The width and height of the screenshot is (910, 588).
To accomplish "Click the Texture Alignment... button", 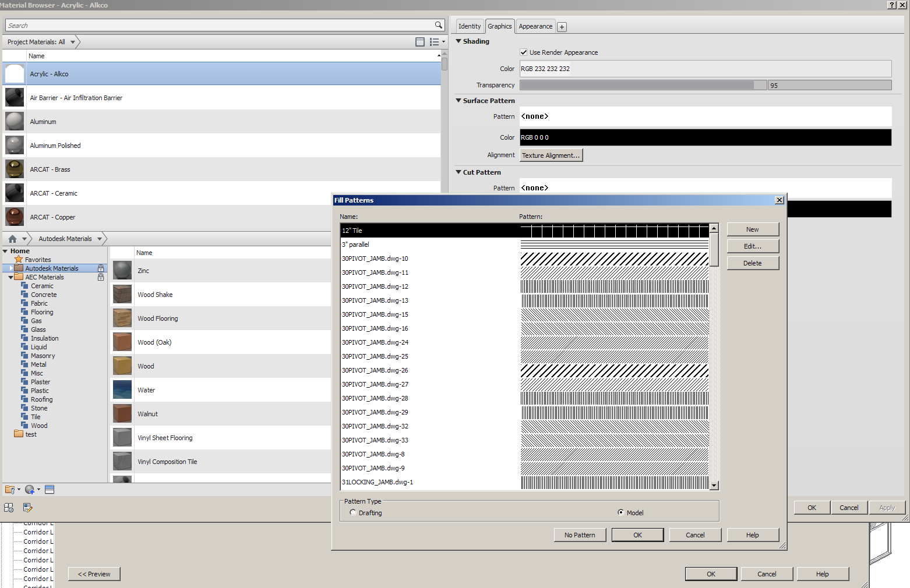I will click(551, 155).
